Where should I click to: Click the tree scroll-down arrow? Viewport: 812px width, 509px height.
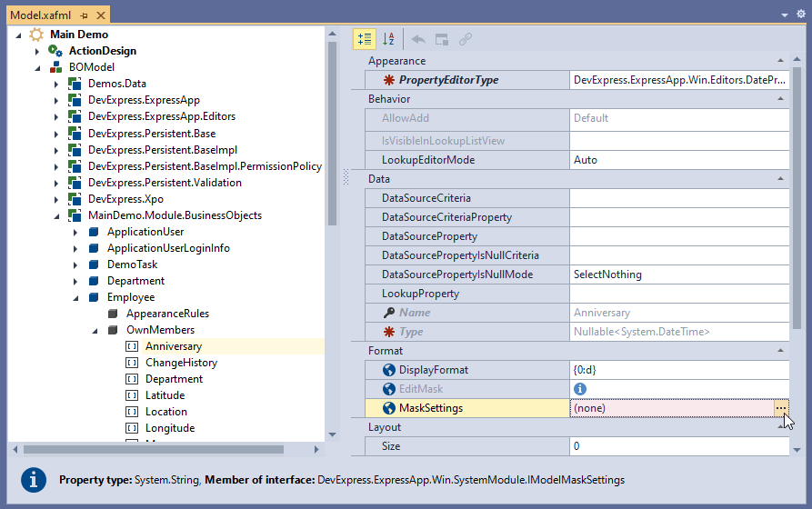pos(333,435)
